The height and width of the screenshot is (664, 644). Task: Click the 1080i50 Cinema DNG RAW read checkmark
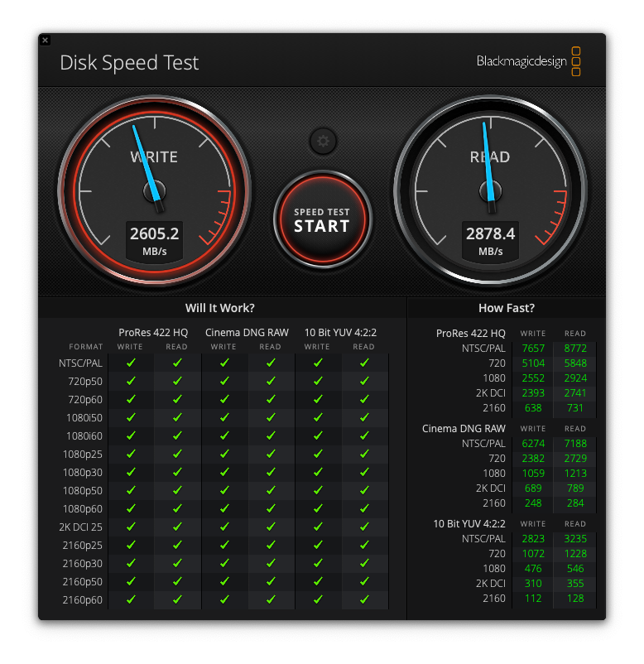click(271, 417)
